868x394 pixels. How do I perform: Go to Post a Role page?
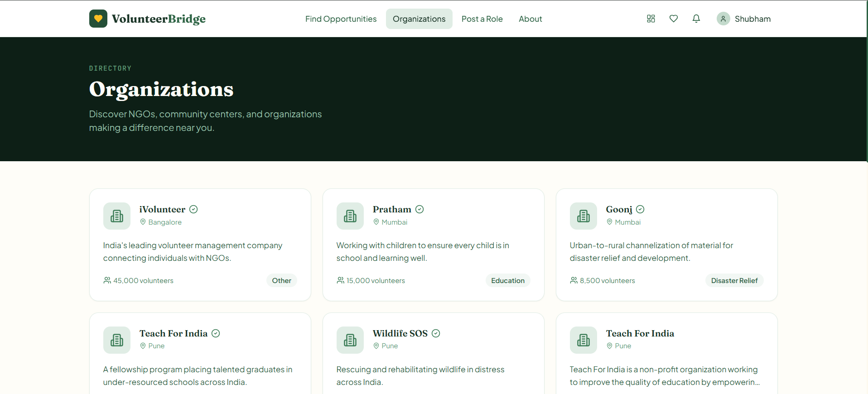482,19
